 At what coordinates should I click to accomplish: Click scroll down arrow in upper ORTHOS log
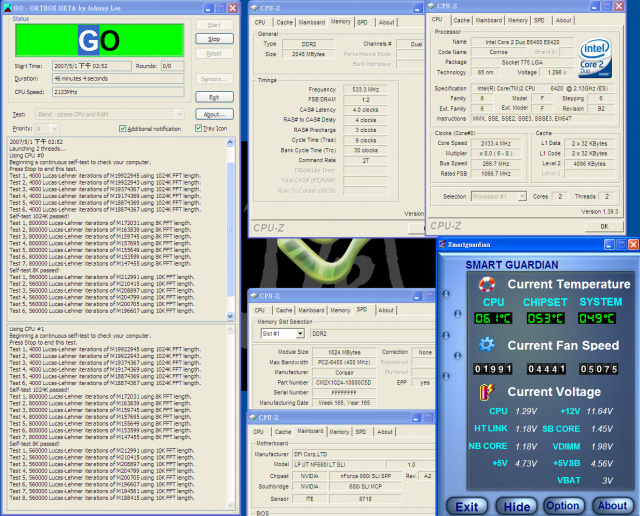click(x=230, y=316)
